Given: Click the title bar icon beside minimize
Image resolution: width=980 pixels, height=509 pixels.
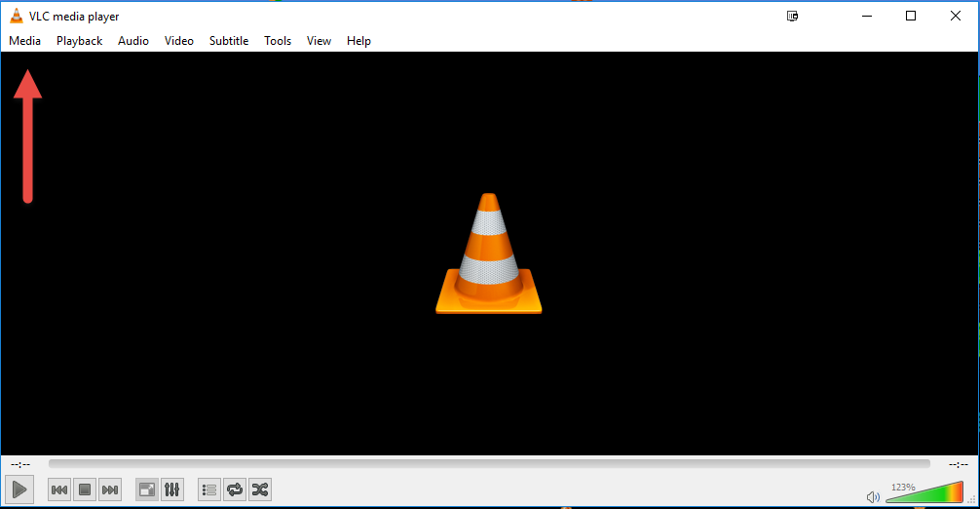Looking at the screenshot, I should click(x=793, y=17).
